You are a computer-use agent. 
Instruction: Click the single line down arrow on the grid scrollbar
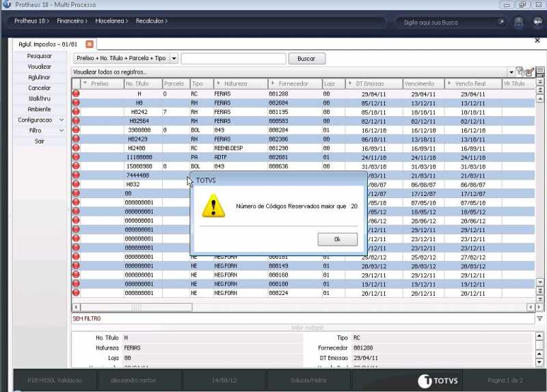pyautogui.click(x=540, y=282)
